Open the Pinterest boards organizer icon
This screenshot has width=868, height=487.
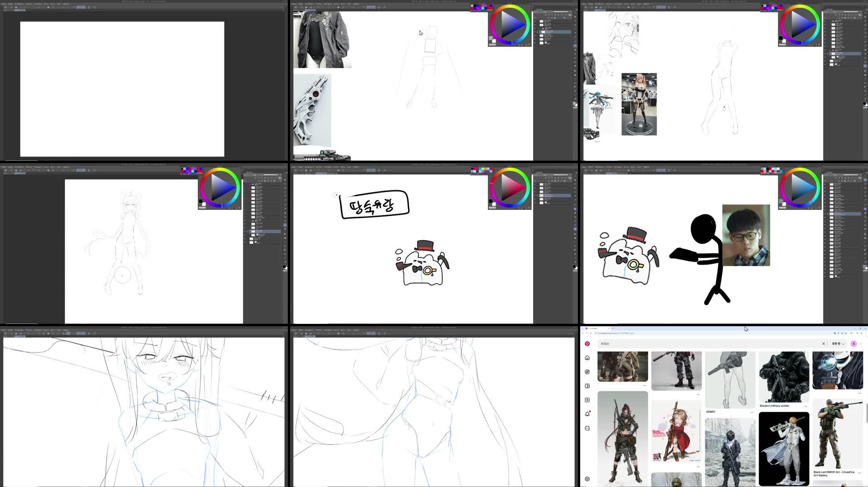587,386
